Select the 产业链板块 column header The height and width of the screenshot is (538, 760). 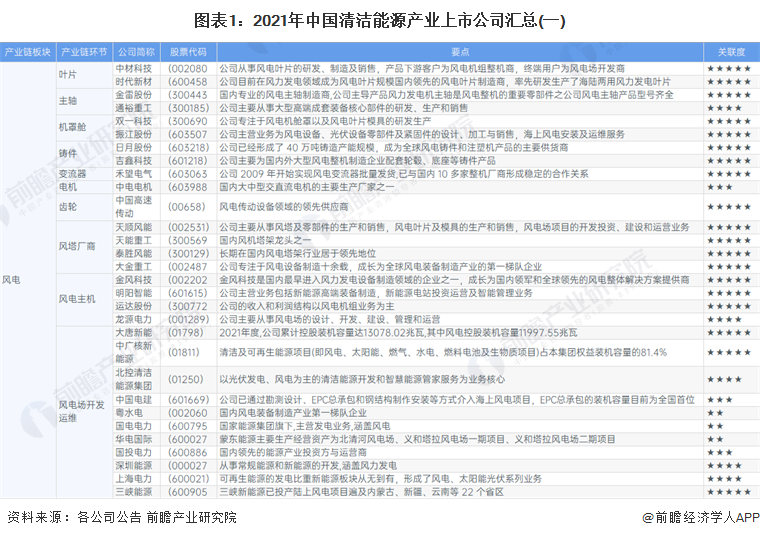coord(28,52)
